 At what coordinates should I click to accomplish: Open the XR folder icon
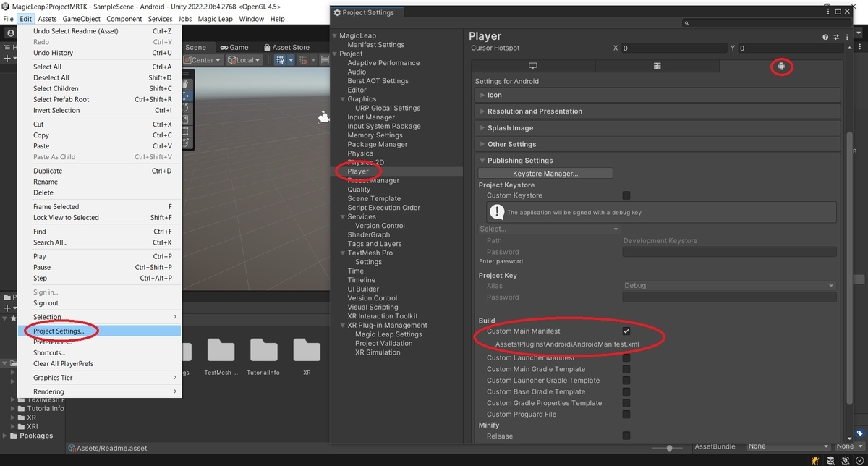307,350
